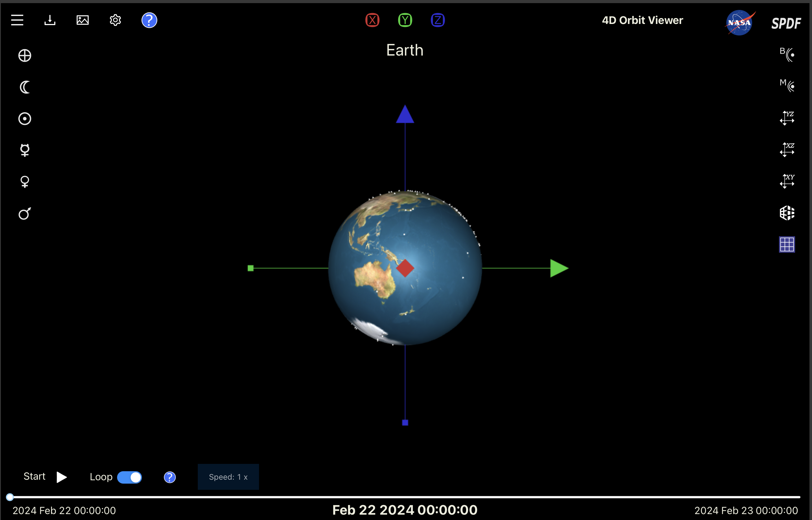Select the Mercury planet symbol
This screenshot has width=812, height=520.
[25, 150]
